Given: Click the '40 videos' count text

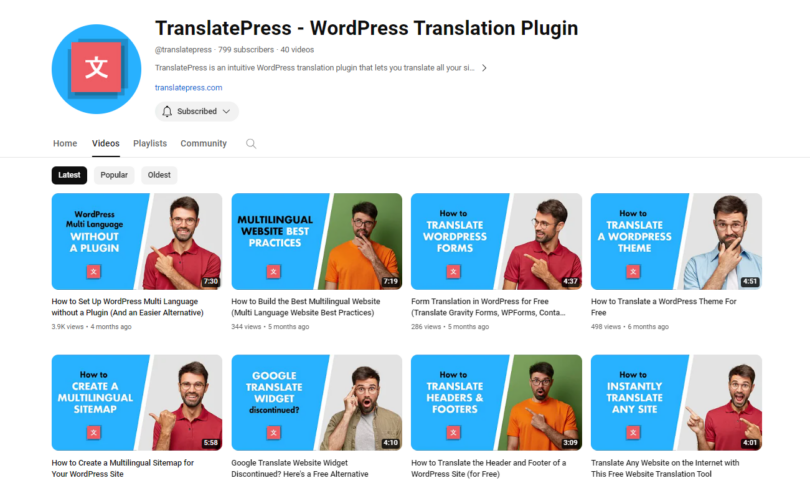Looking at the screenshot, I should point(297,50).
